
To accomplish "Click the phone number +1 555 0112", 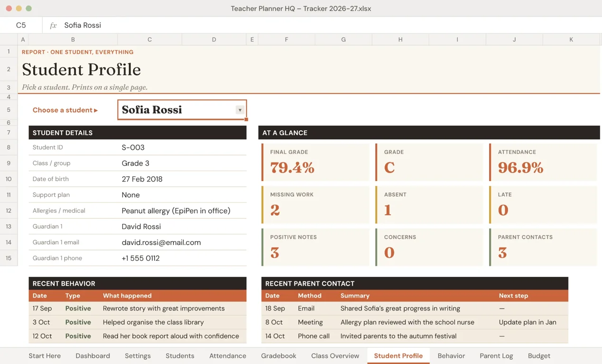I will point(140,258).
